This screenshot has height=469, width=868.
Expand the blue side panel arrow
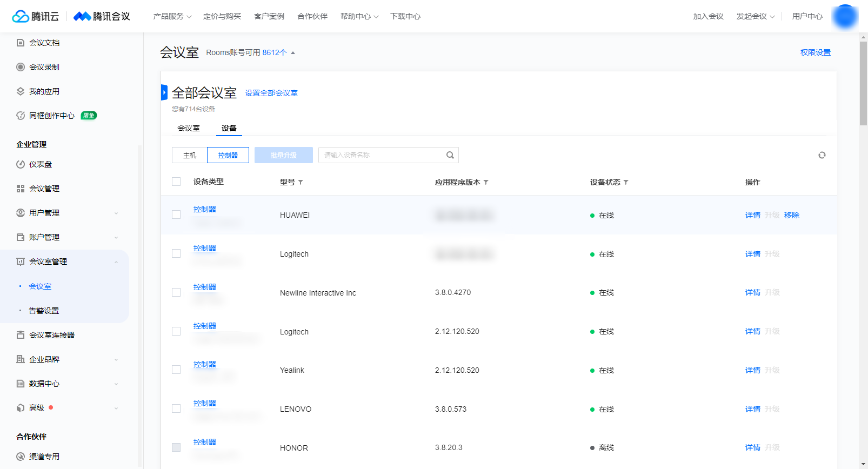[x=164, y=92]
